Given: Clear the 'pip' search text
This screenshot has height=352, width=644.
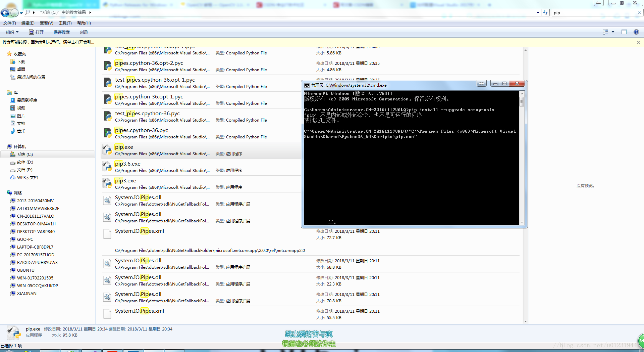Looking at the screenshot, I should click(x=639, y=13).
